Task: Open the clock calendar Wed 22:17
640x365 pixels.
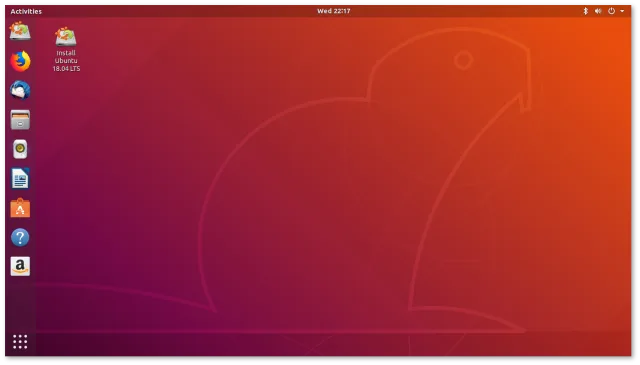Action: pyautogui.click(x=333, y=11)
